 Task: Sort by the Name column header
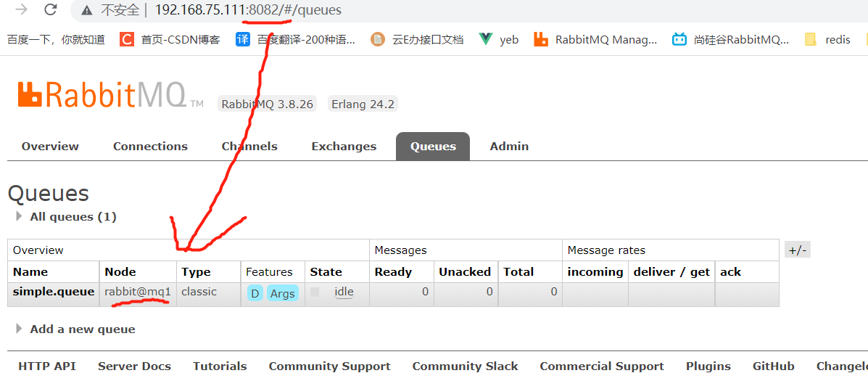click(30, 272)
